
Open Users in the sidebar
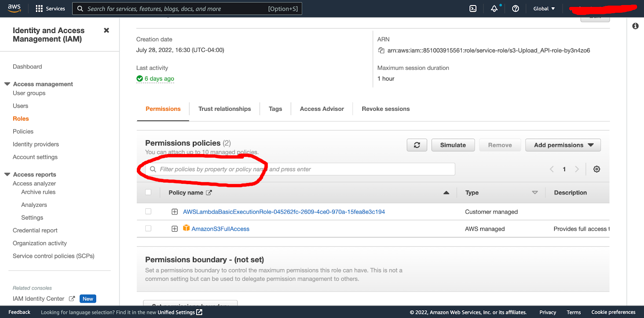click(x=21, y=106)
